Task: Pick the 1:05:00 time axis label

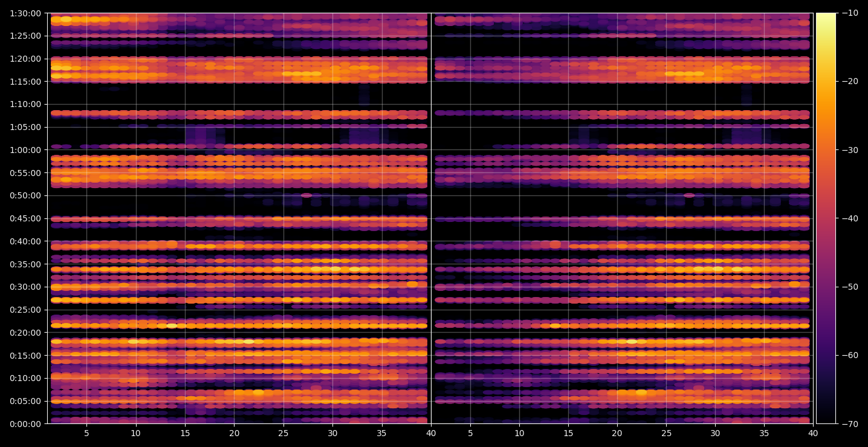Action: [25, 127]
